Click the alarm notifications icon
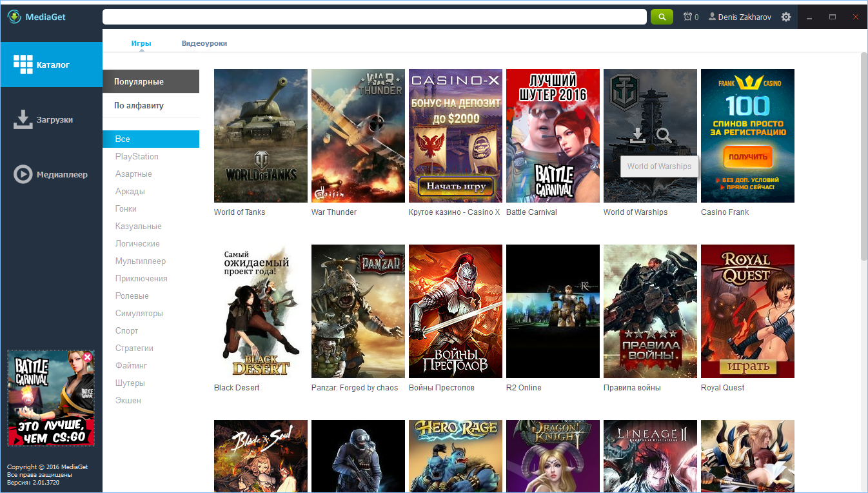Image resolution: width=868 pixels, height=493 pixels. (x=687, y=17)
